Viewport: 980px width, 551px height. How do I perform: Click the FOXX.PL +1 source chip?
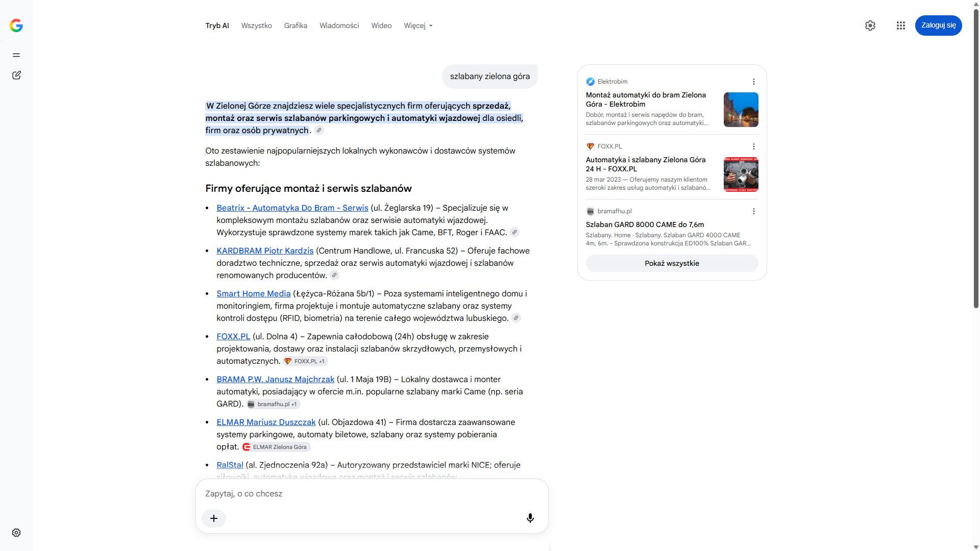[305, 361]
